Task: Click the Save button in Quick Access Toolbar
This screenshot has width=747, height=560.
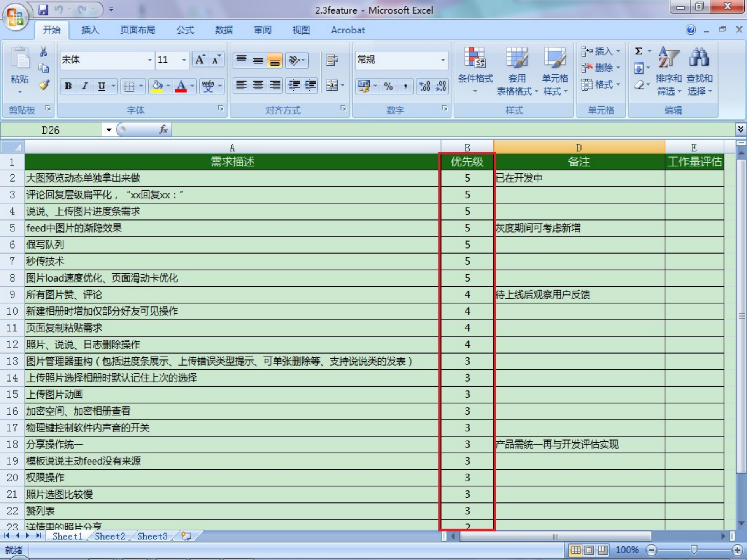Action: click(43, 10)
